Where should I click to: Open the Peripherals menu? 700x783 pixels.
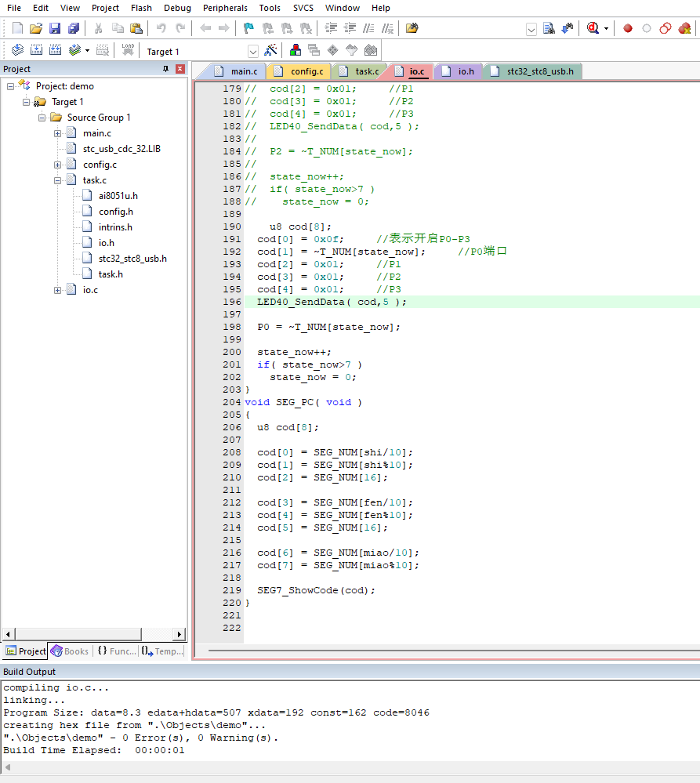(225, 8)
